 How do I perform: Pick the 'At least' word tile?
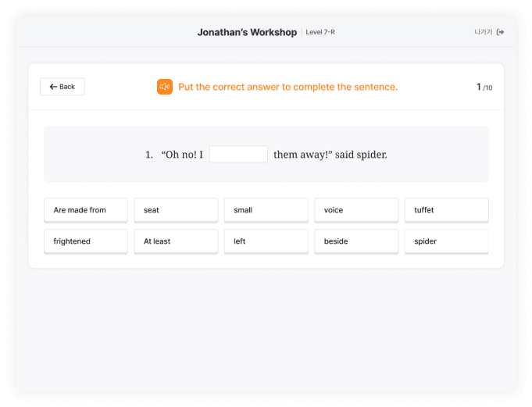176,241
